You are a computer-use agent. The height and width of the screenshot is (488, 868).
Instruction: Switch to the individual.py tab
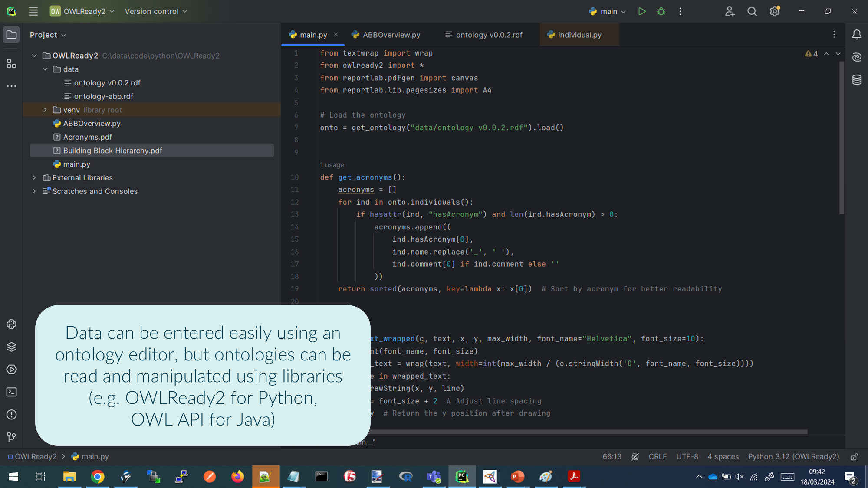point(579,35)
